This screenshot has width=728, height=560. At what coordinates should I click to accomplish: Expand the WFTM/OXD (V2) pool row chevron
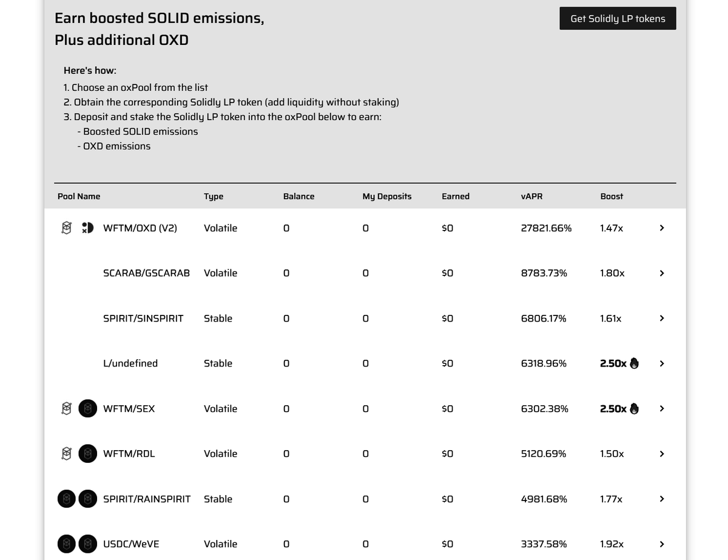coord(662,228)
